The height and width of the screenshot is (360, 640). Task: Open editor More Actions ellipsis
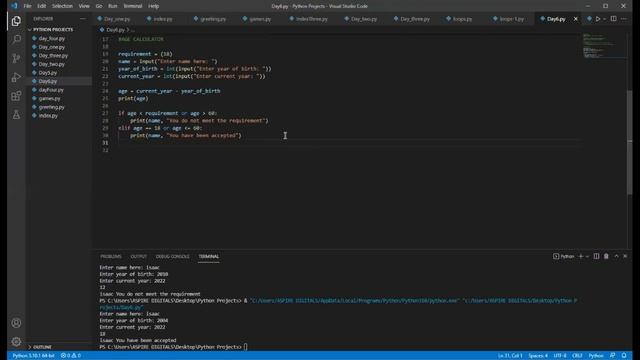(x=624, y=19)
